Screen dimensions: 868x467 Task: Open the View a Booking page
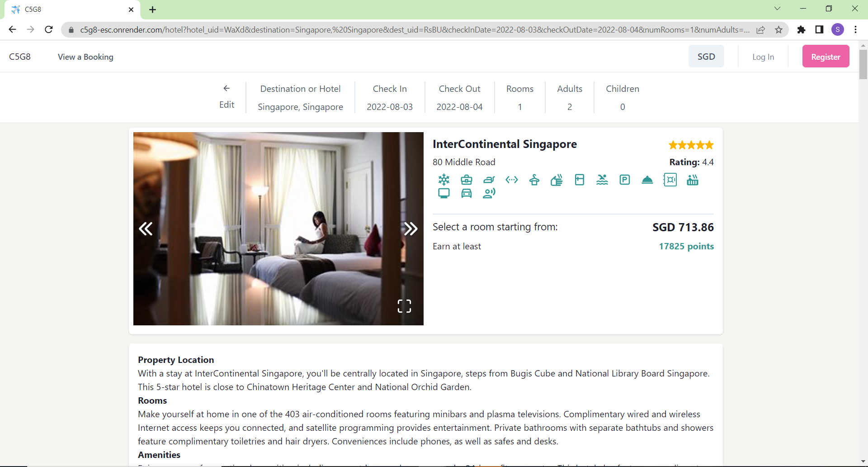coord(85,57)
